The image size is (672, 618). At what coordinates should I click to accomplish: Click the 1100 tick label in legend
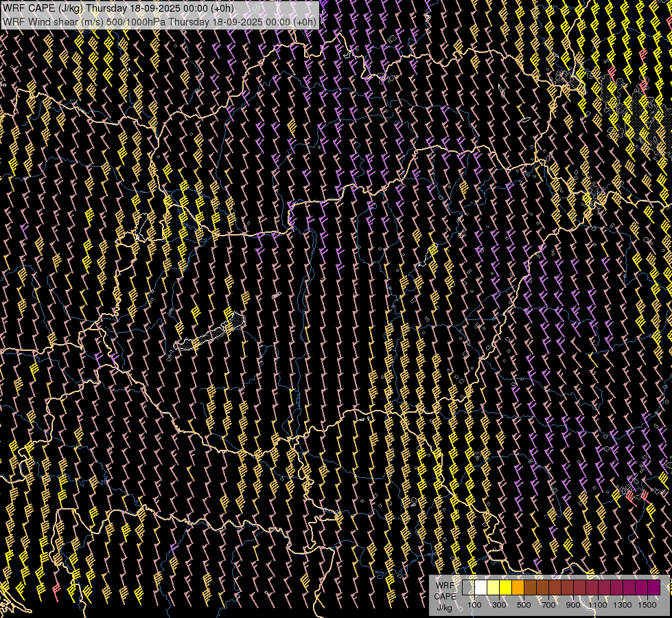tap(598, 605)
